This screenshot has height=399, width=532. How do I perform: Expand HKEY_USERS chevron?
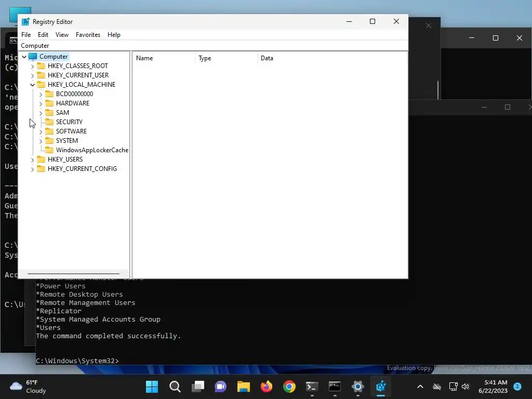pos(33,160)
